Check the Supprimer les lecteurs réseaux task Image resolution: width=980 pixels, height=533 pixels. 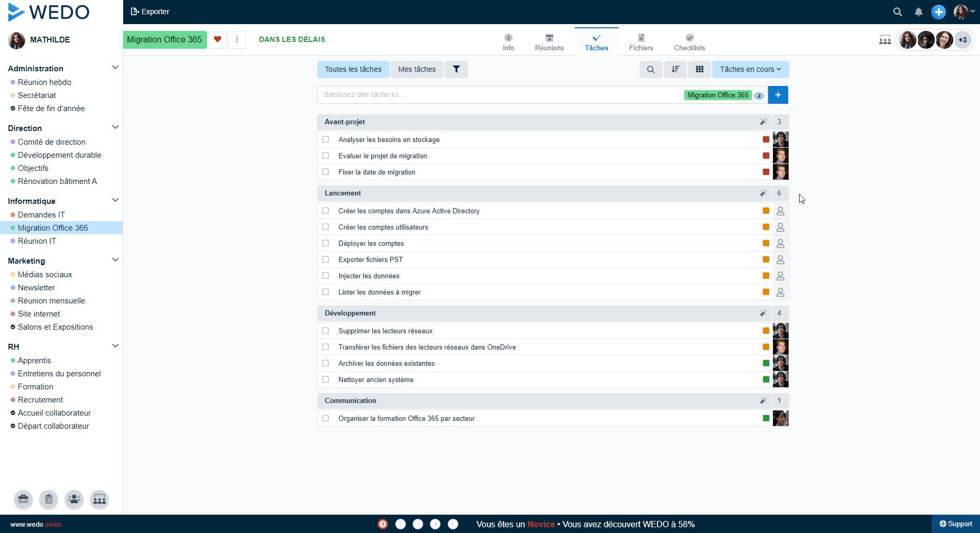pyautogui.click(x=326, y=331)
